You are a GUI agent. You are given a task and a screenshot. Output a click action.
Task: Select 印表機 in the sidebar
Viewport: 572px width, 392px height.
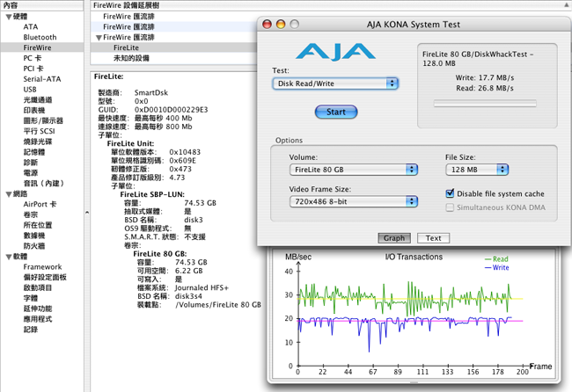tap(34, 111)
